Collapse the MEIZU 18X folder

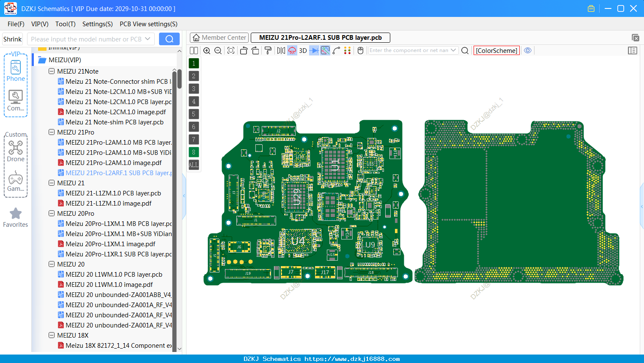52,335
